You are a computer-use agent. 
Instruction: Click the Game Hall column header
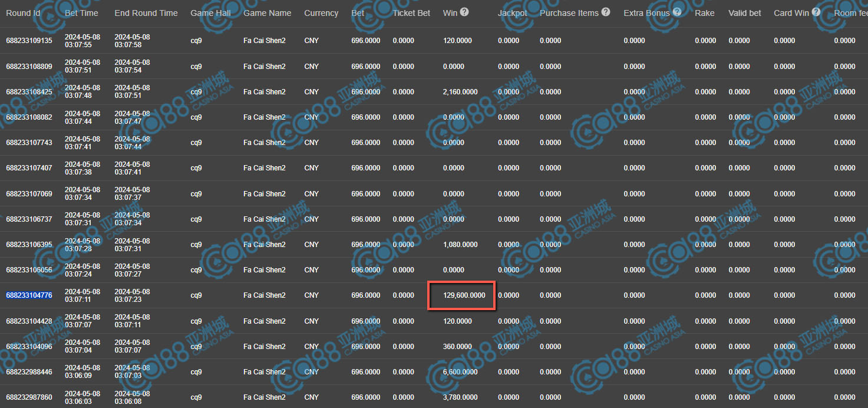pos(210,13)
